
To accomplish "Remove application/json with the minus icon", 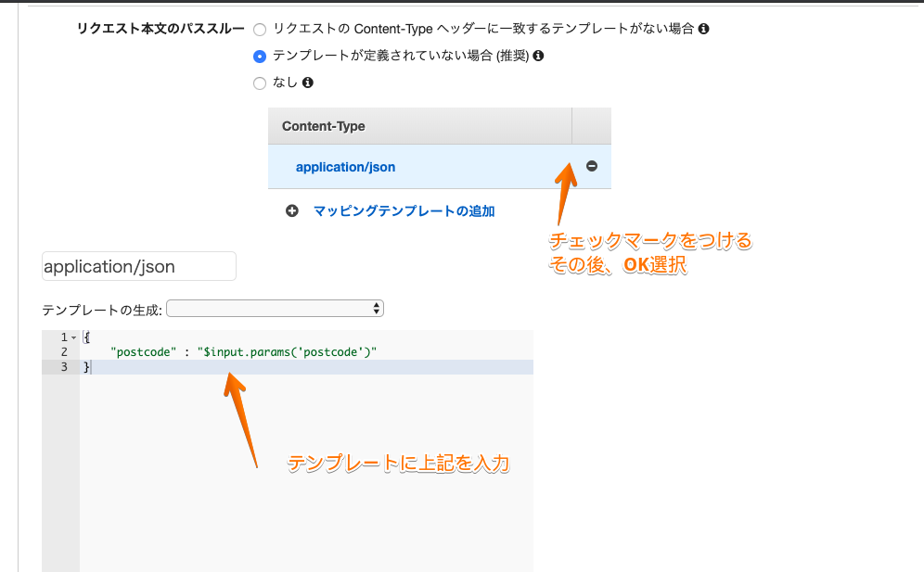I will coord(592,167).
